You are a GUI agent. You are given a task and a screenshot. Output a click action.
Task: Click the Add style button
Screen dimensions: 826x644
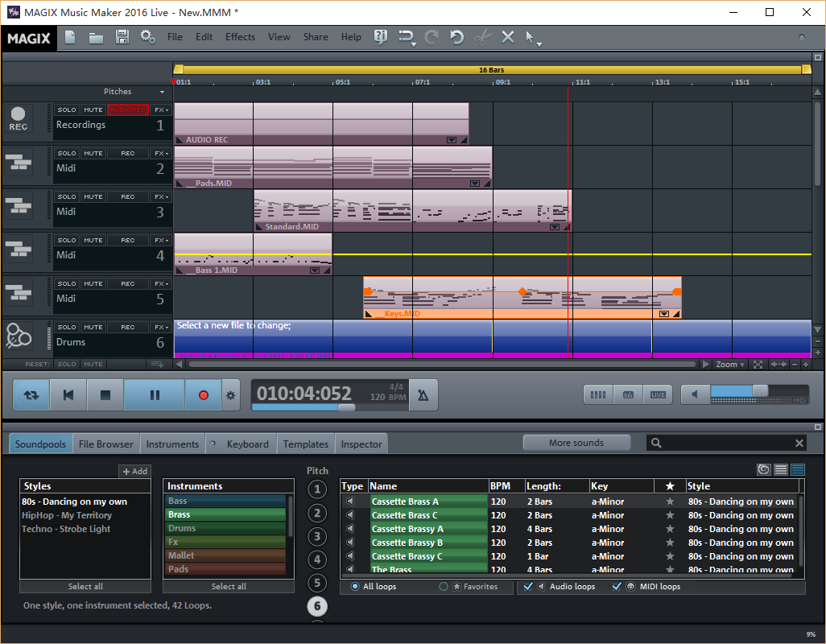[x=134, y=472]
